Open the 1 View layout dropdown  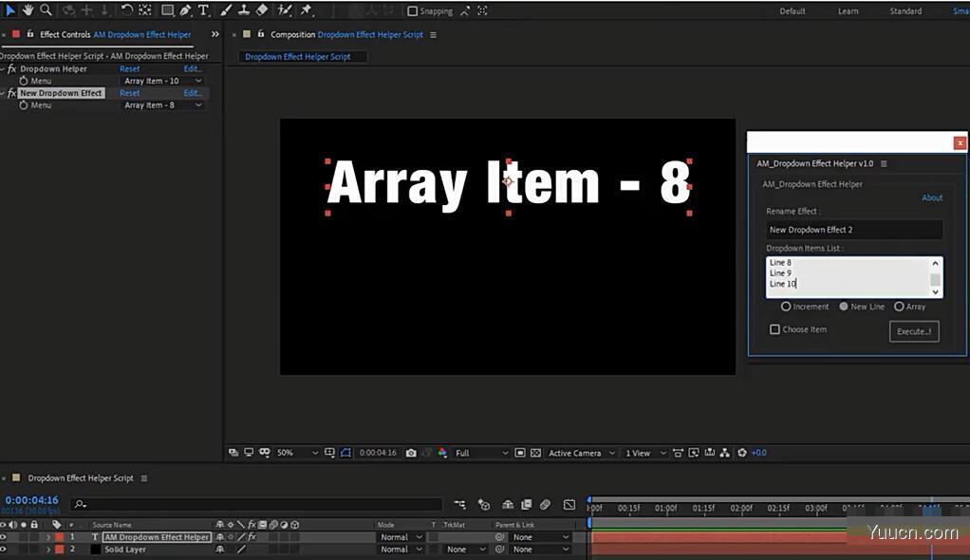click(x=645, y=453)
